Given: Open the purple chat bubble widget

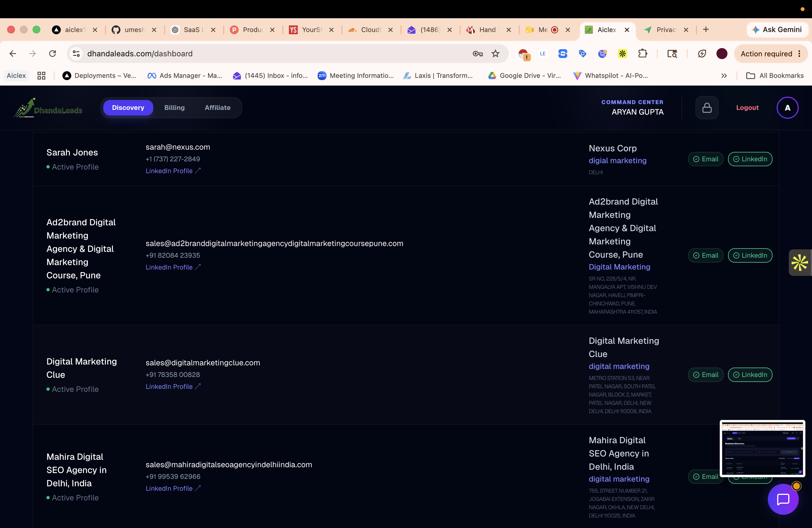Looking at the screenshot, I should click(783, 499).
